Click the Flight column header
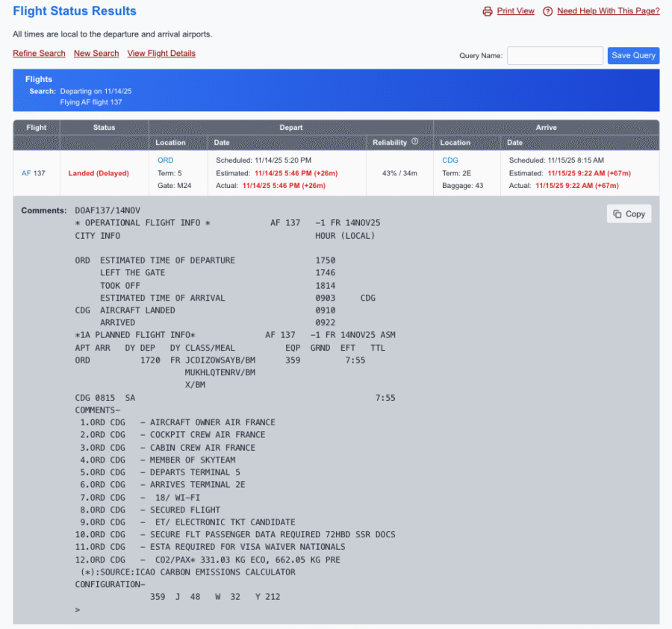The height and width of the screenshot is (629, 672). tap(35, 127)
